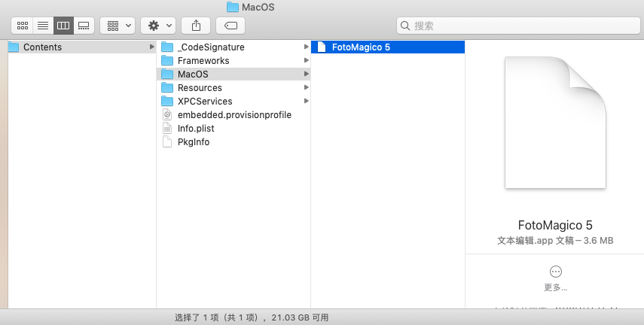Click the PkgInfo file icon
The width and height of the screenshot is (644, 325).
[x=167, y=141]
